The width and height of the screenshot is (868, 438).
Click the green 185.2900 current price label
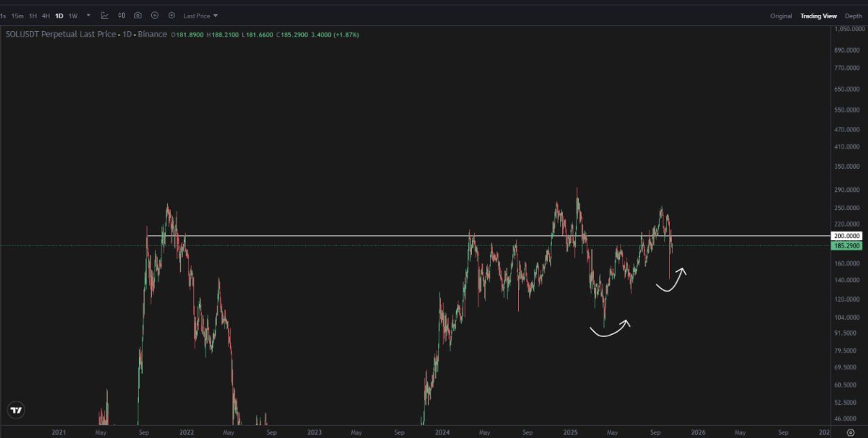846,245
